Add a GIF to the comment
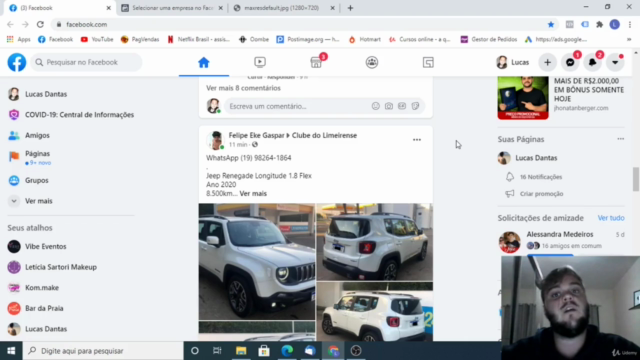This screenshot has height=360, width=640. point(402,106)
